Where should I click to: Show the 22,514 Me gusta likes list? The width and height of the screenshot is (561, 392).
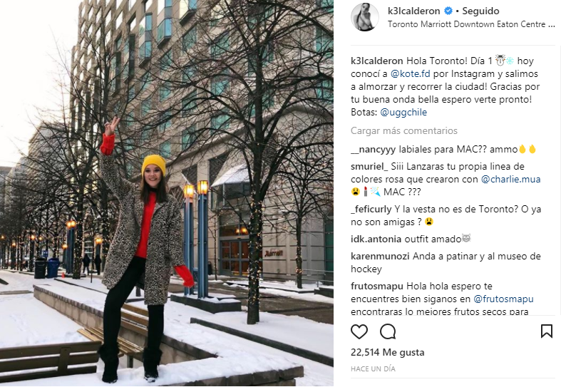[x=388, y=352]
